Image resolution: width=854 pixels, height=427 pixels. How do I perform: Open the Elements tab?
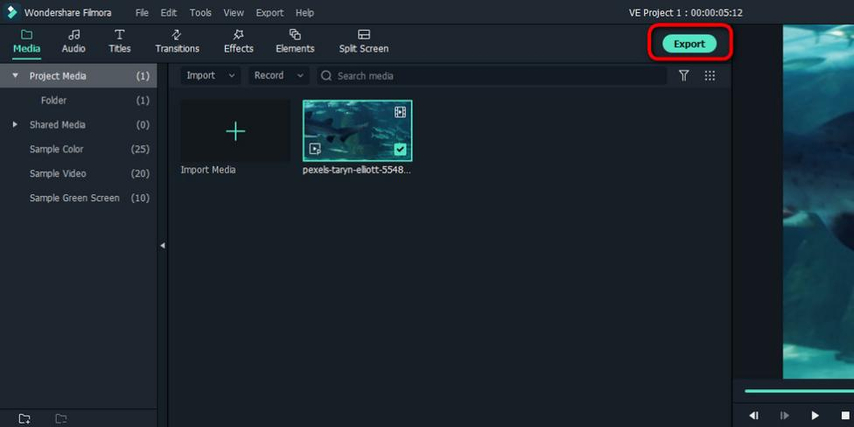[295, 42]
